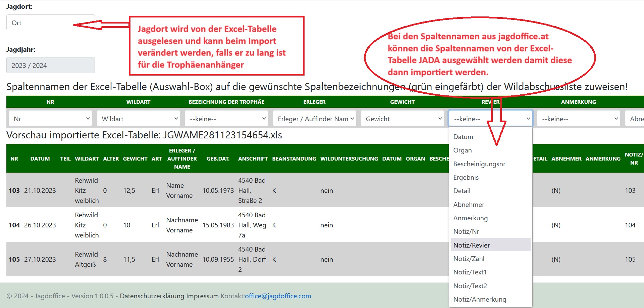Pick Ergebnis from the dropdown options
Screen dimensions: 644x308
466,177
